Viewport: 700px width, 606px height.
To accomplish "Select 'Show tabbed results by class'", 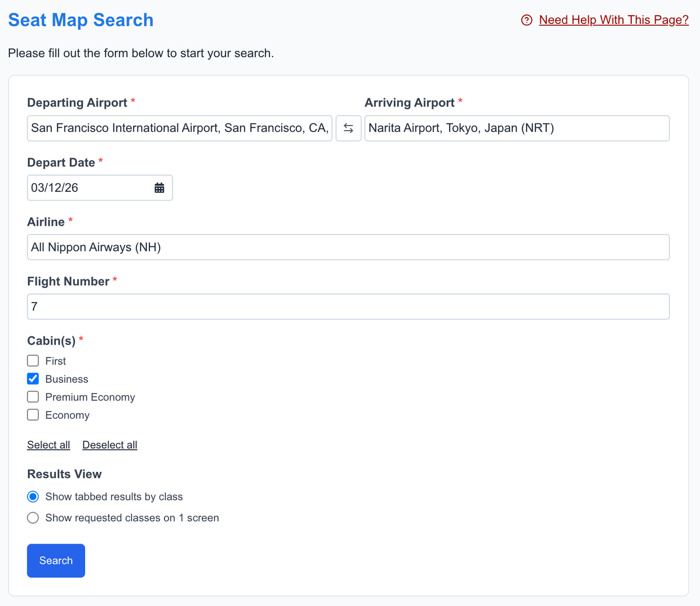I will (x=33, y=496).
